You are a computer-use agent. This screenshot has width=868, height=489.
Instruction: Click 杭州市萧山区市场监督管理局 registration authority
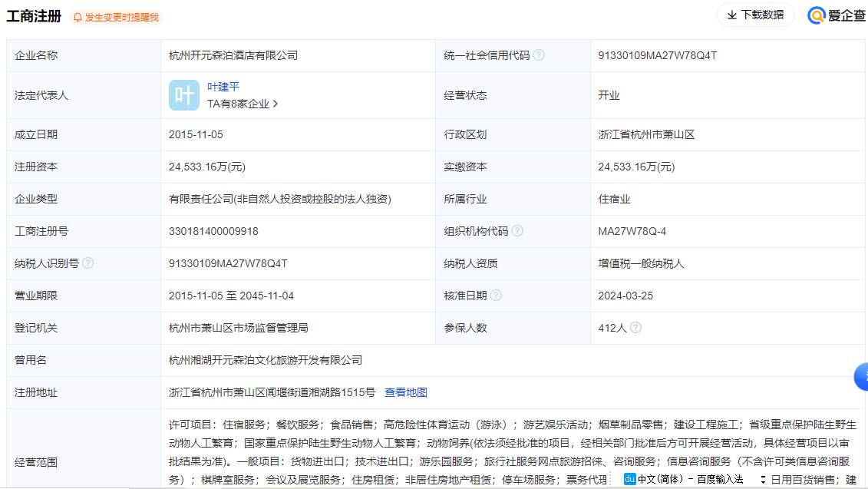(x=239, y=328)
